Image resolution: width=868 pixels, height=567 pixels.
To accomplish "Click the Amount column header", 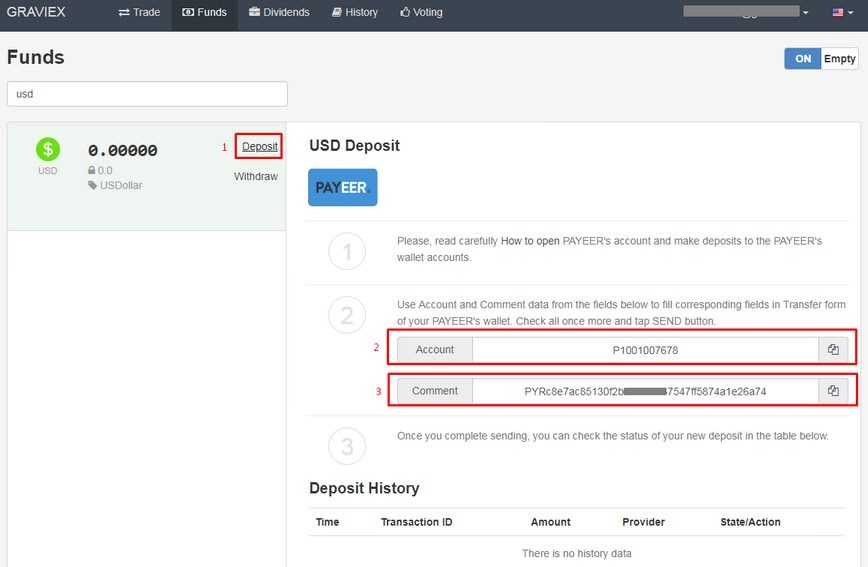I will (x=550, y=522).
